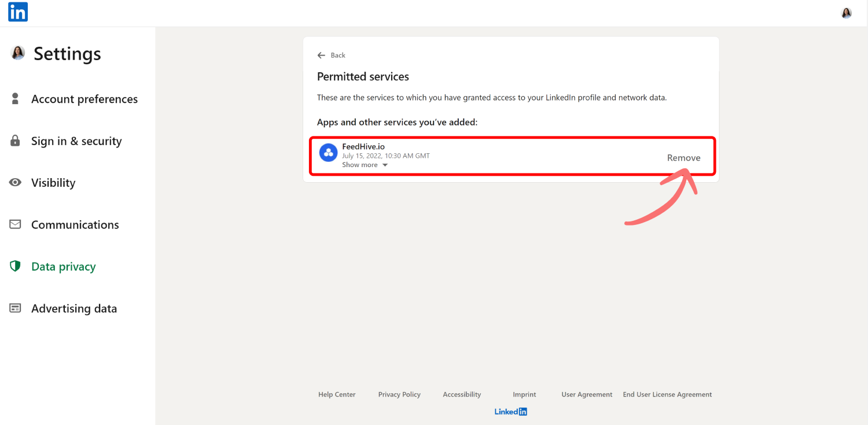Open the Accessibility footer link
The height and width of the screenshot is (425, 868).
462,394
